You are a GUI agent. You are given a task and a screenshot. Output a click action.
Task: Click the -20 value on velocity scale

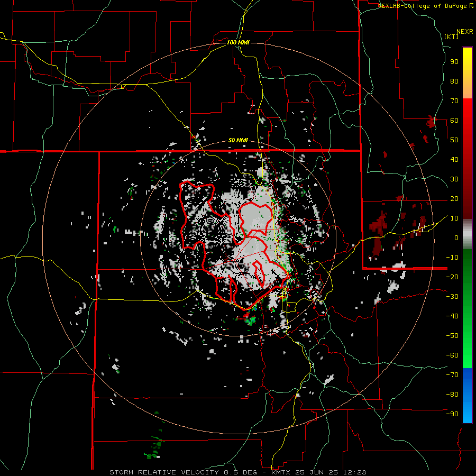pos(452,277)
